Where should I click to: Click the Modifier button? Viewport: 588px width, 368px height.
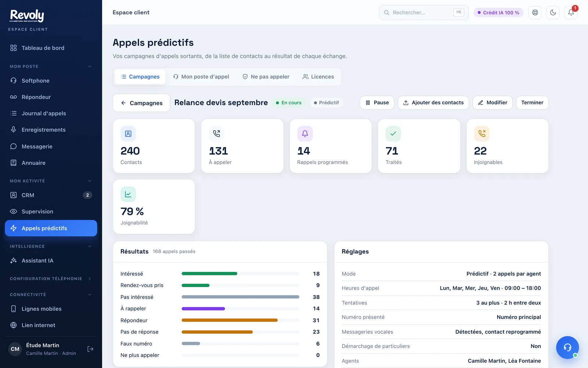(x=492, y=103)
